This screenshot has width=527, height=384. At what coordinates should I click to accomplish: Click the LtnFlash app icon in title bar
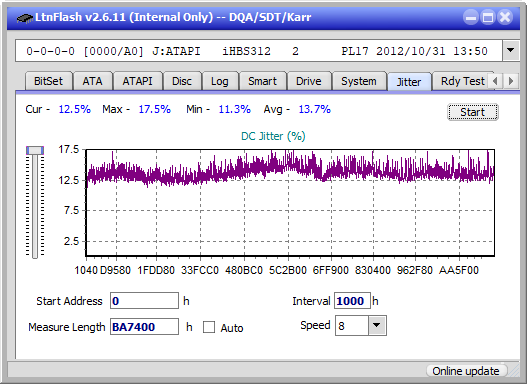pos(25,17)
